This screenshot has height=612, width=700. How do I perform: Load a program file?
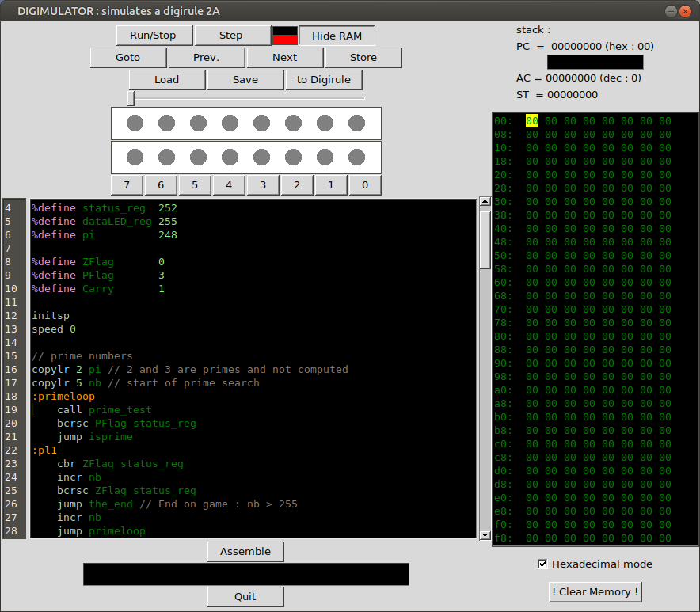pyautogui.click(x=167, y=80)
